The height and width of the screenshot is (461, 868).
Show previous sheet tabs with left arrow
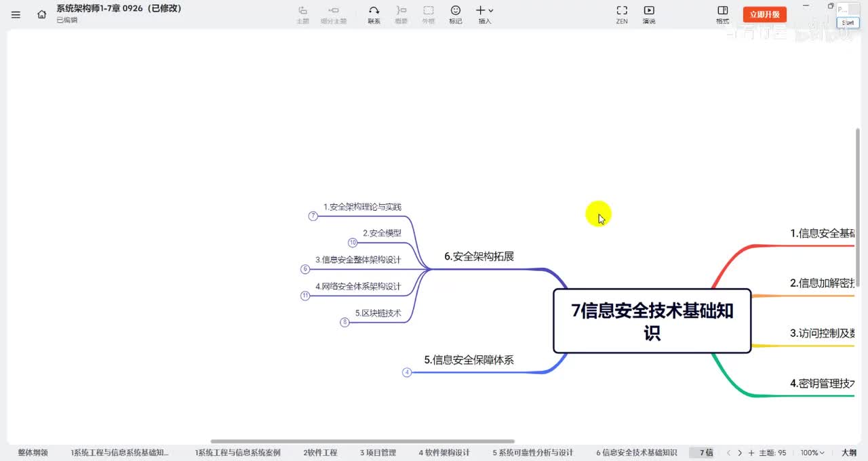(x=728, y=453)
